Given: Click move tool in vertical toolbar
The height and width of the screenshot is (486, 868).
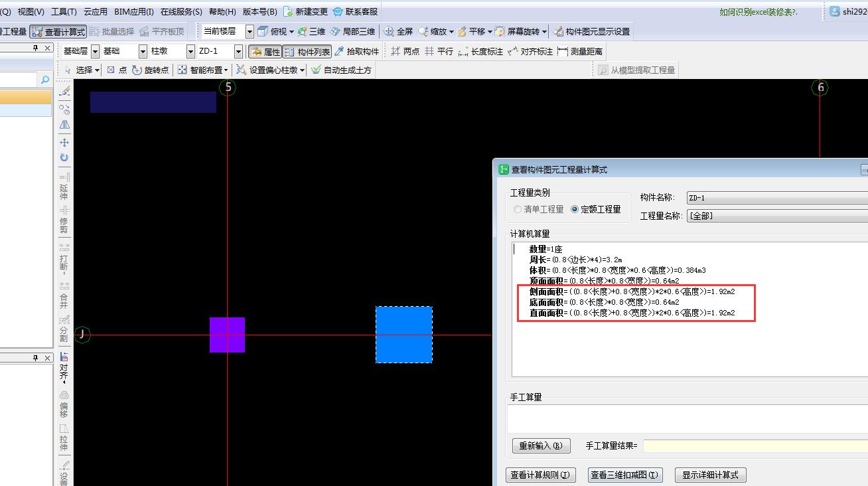Looking at the screenshot, I should (x=64, y=142).
